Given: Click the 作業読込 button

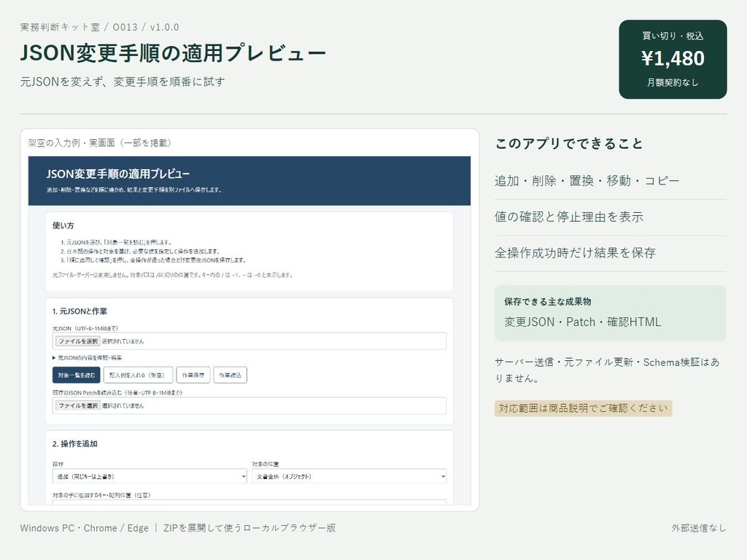Looking at the screenshot, I should 230,376.
